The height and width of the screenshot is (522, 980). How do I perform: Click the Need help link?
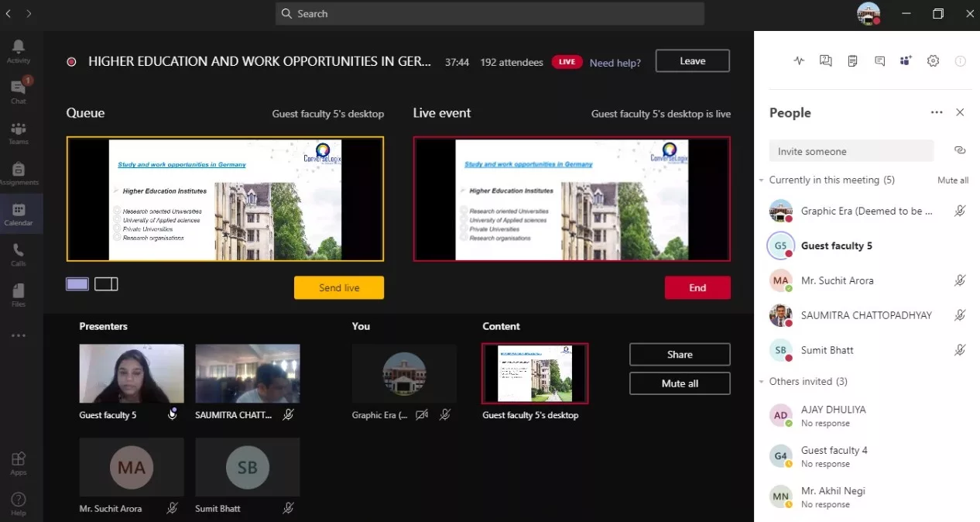615,63
